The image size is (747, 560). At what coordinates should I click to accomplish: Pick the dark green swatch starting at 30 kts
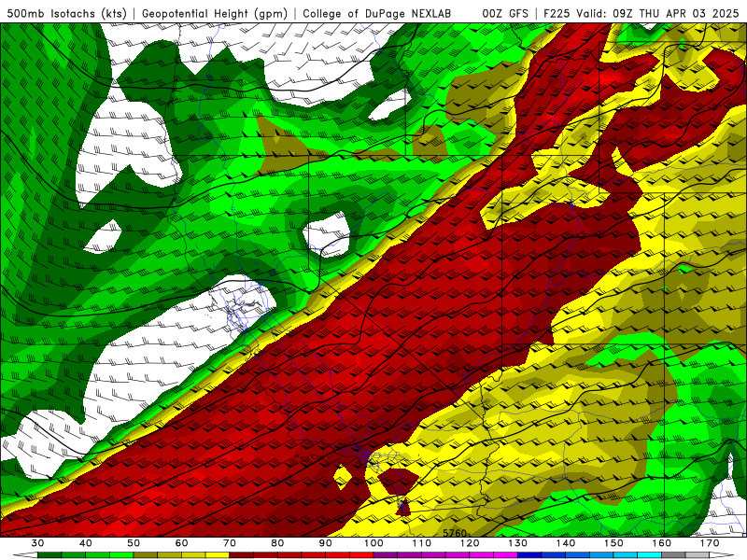49,554
